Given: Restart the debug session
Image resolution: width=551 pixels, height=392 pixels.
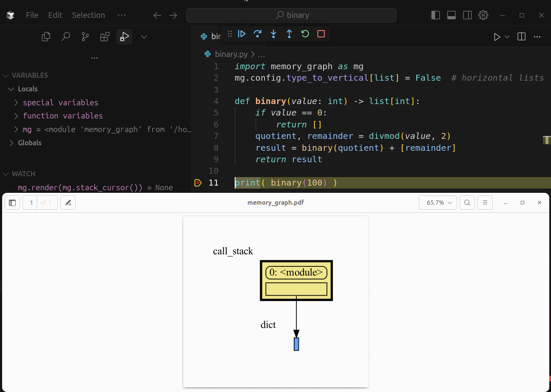Looking at the screenshot, I should [x=305, y=34].
